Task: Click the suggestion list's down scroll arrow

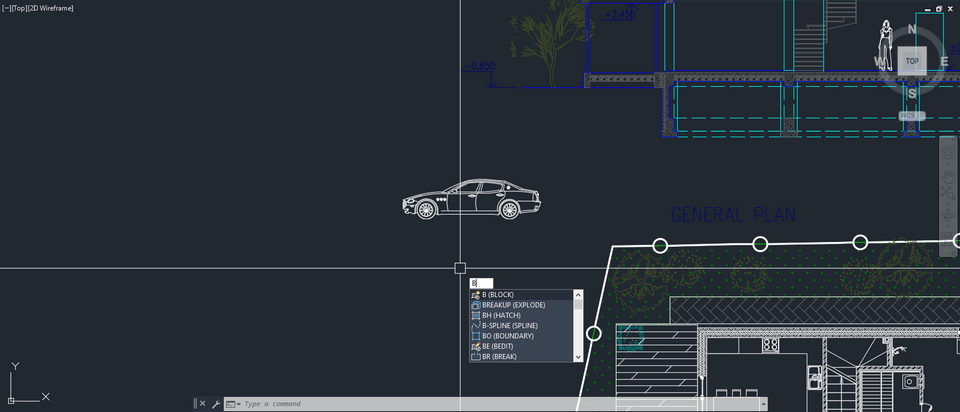Action: click(579, 357)
